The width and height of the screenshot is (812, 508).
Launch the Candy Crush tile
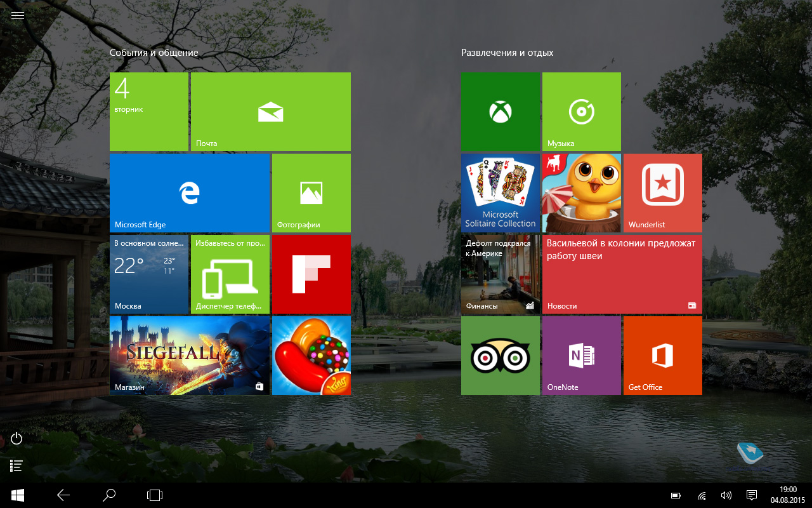[x=311, y=356]
